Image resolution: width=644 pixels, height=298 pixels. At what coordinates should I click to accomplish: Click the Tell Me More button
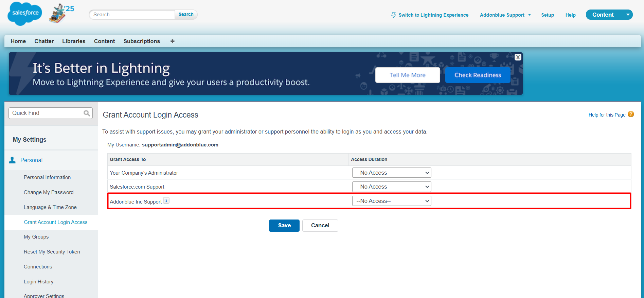pos(408,75)
